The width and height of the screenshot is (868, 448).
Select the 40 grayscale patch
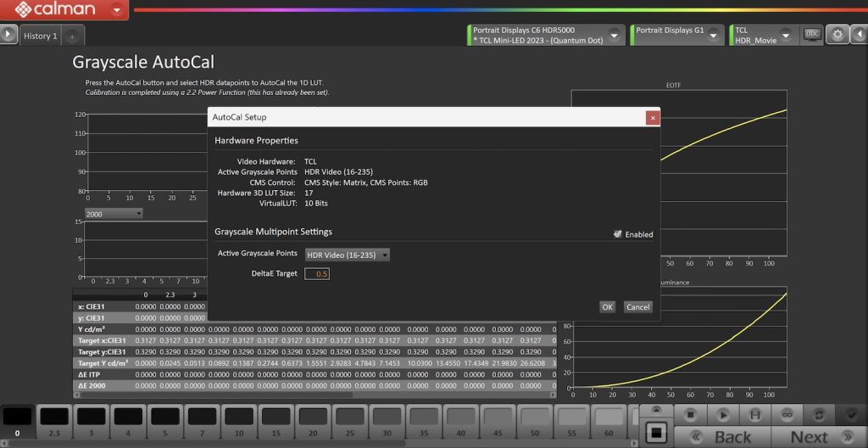coord(461,422)
